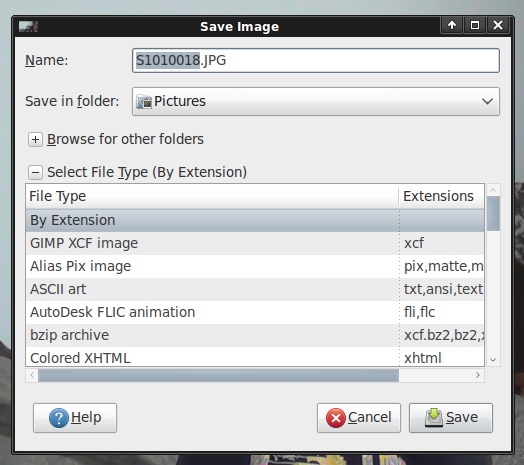524x465 pixels.
Task: Click the scroll left arrow of horizontal scrollbar
Action: click(x=32, y=375)
